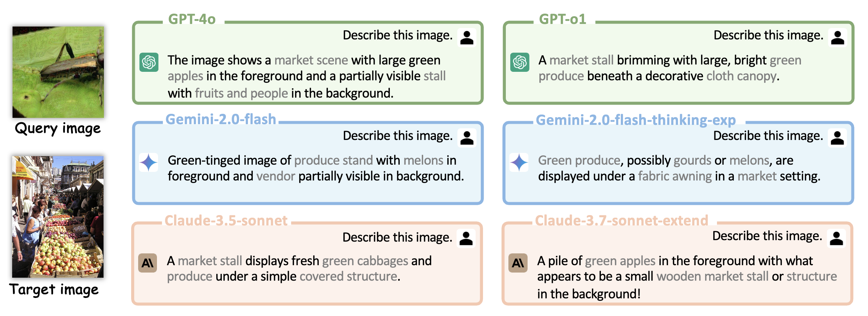The height and width of the screenshot is (316, 868).
Task: Click the user avatar in Gemini-2.0-flash panel
Action: pyautogui.click(x=467, y=138)
